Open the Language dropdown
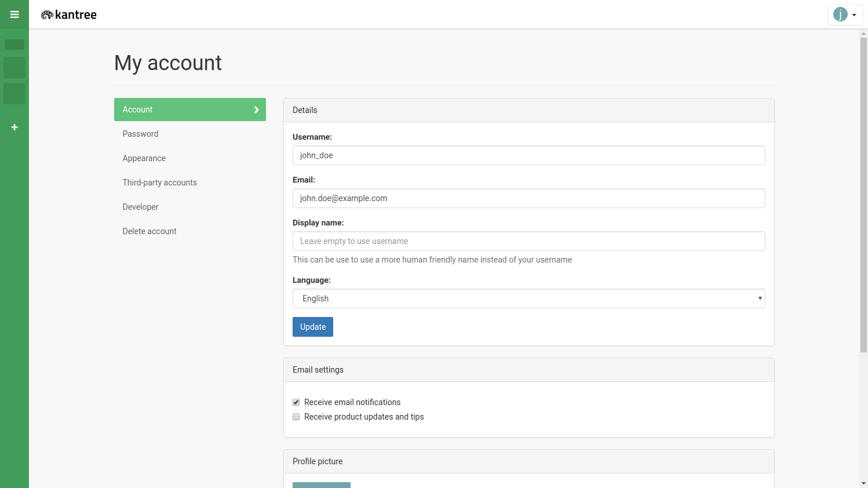This screenshot has height=488, width=868. click(x=528, y=298)
